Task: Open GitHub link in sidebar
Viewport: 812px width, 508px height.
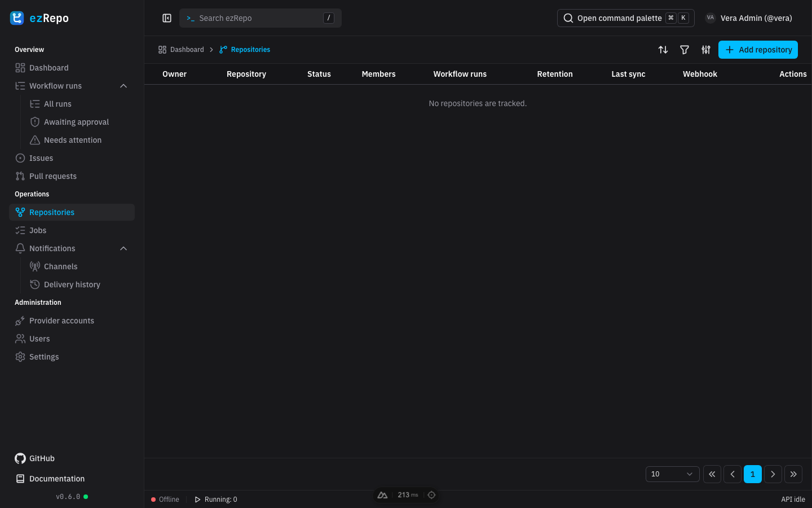Action: click(x=35, y=458)
